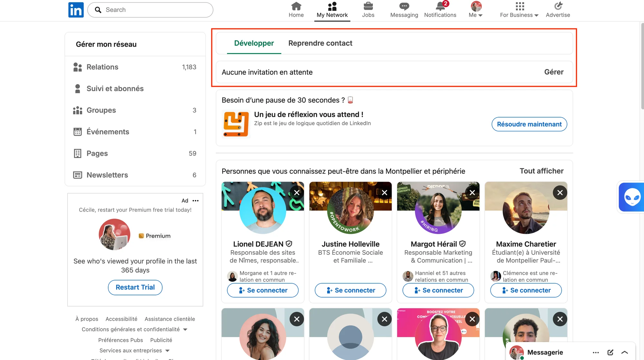Expand Services aux entreprises menu
The image size is (644, 360).
135,350
